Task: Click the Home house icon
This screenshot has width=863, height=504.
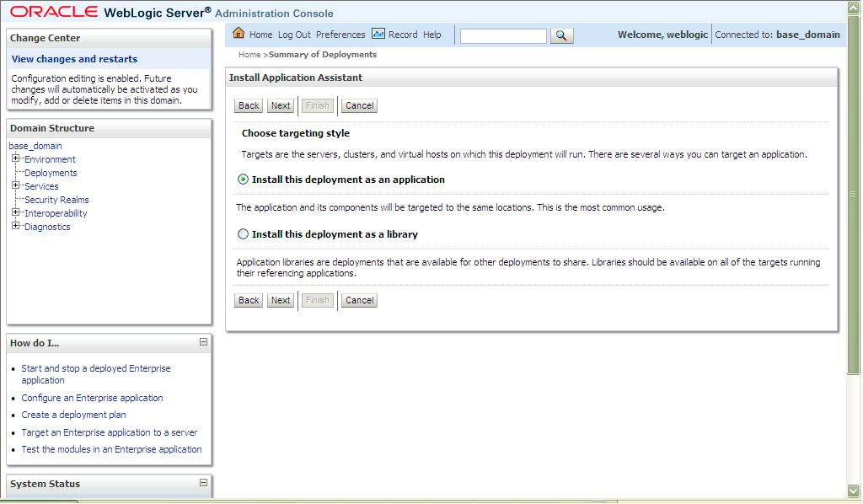Action: [239, 33]
